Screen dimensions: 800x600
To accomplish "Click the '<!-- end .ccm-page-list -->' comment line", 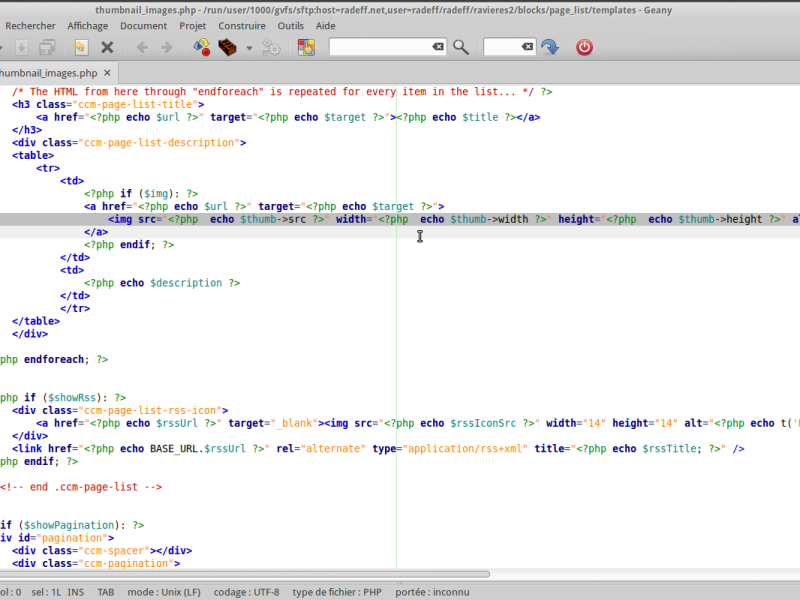I will pyautogui.click(x=81, y=487).
